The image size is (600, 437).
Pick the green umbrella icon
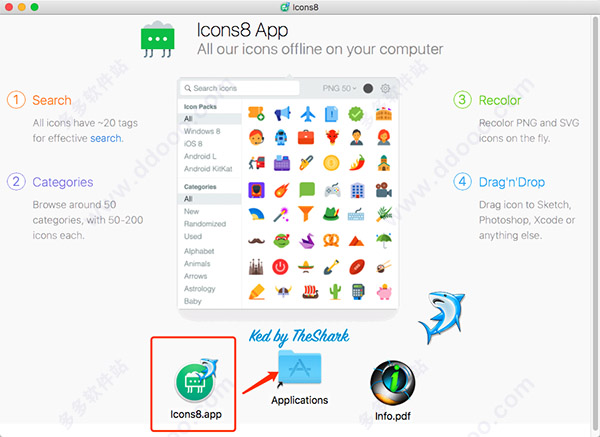click(x=384, y=241)
